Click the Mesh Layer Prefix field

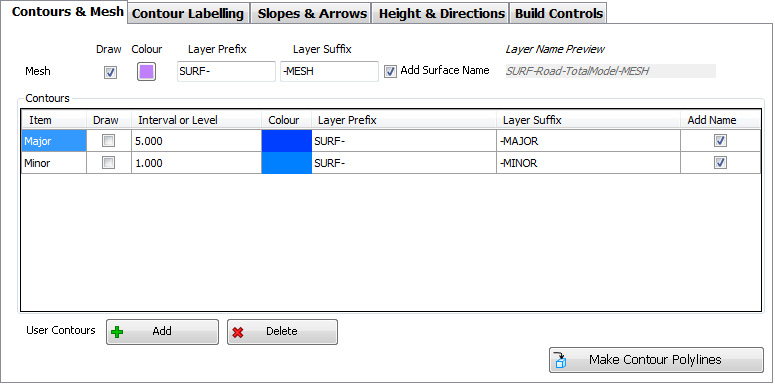click(x=226, y=72)
